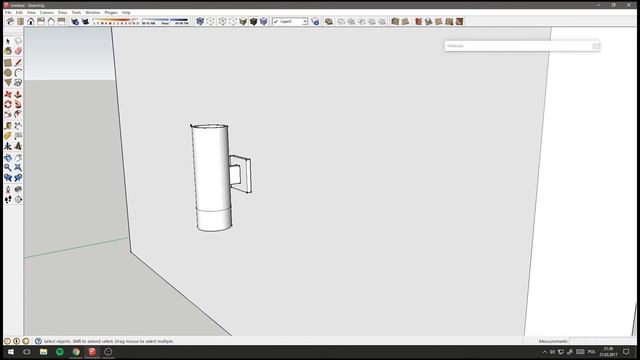Select the 3D Text tool
Screen dimensions: 640x360
point(18,146)
